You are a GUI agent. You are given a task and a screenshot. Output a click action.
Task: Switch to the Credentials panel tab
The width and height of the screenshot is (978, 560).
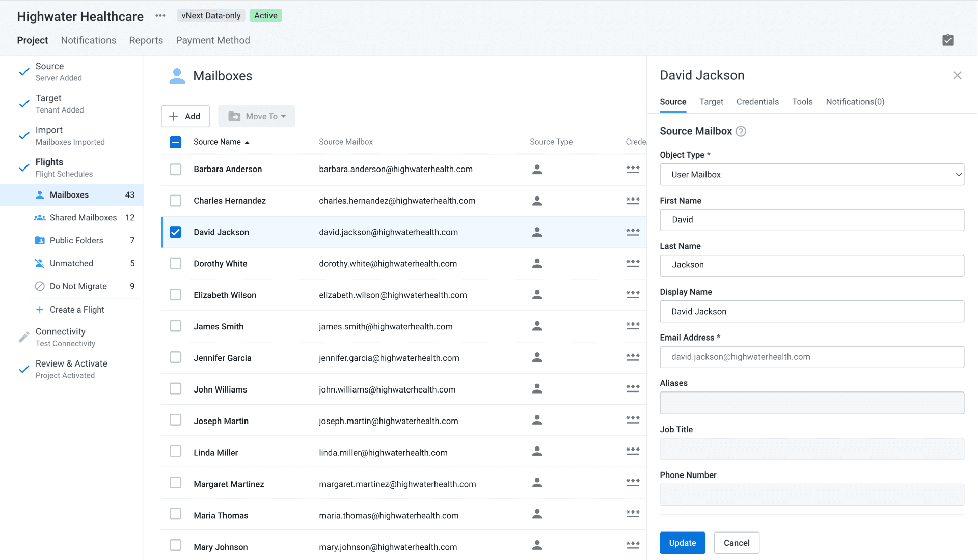point(757,102)
